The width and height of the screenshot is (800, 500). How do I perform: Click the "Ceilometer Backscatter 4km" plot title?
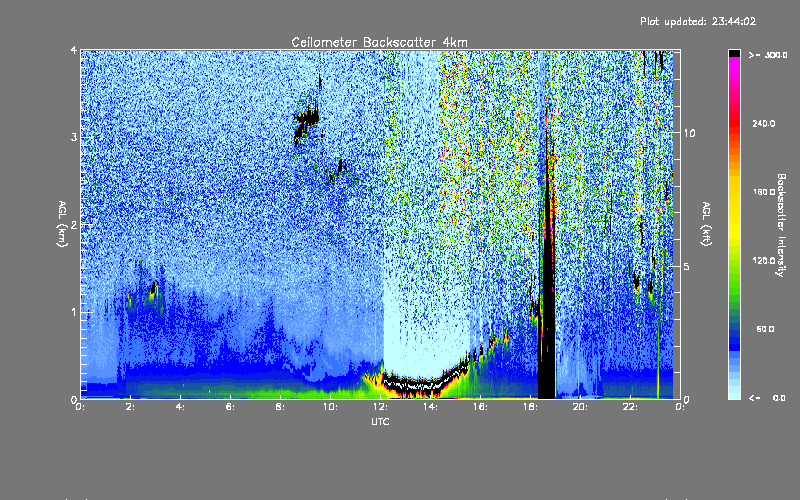coord(379,42)
